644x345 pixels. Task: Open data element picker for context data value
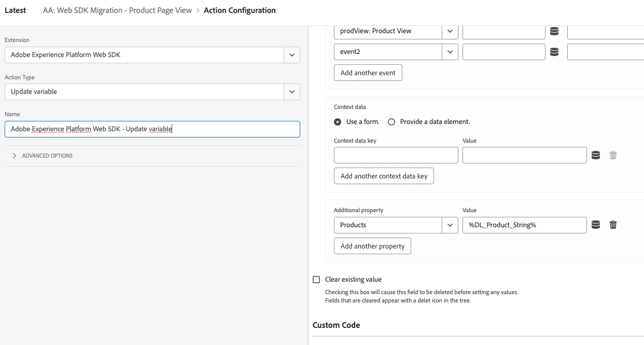tap(596, 155)
